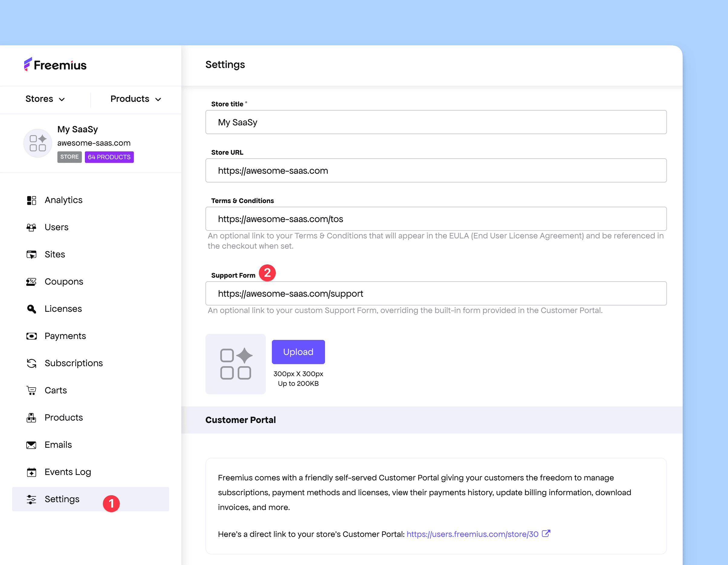Open the Sites page
Viewport: 728px width, 565px height.
91,255
